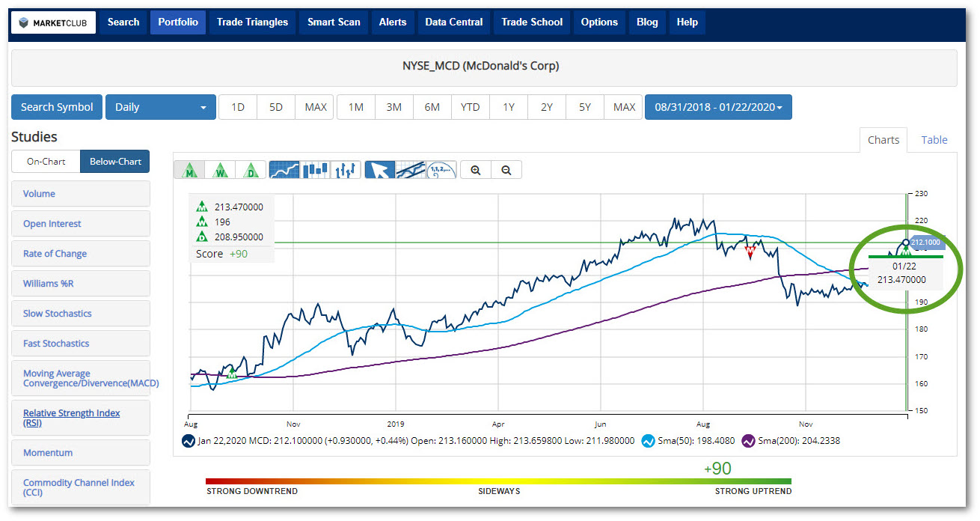
Task: Add the Fast Stochastics study
Action: 81,344
